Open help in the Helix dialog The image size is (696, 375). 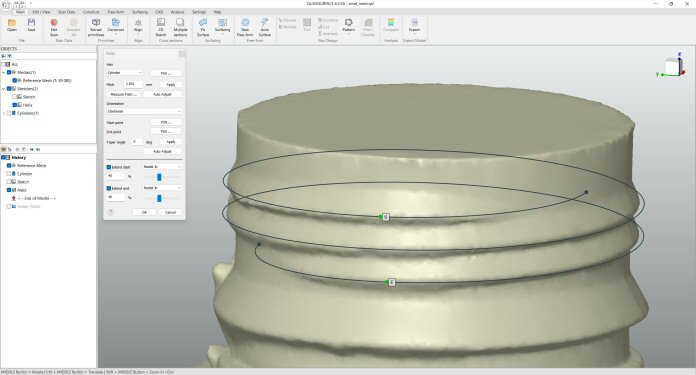(111, 212)
